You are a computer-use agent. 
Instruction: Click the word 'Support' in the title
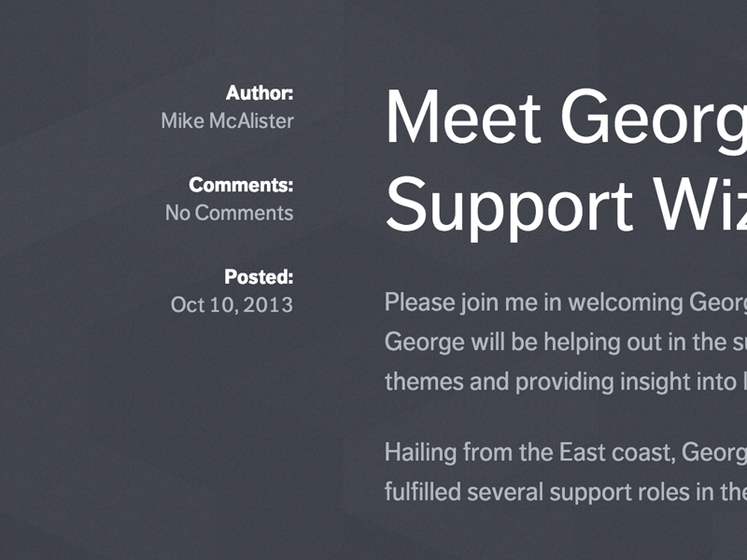point(510,205)
